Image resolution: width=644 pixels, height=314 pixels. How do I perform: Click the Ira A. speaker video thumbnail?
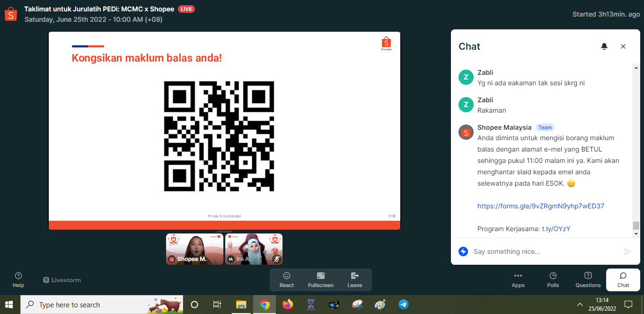254,249
